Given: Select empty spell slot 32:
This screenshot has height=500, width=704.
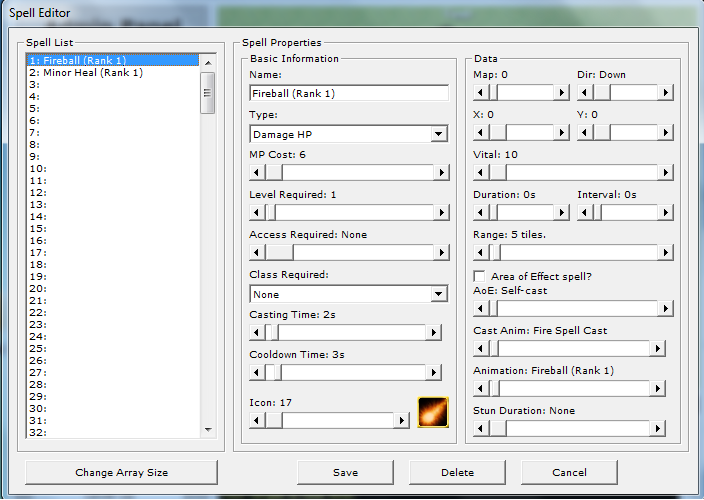Looking at the screenshot, I should point(113,432).
